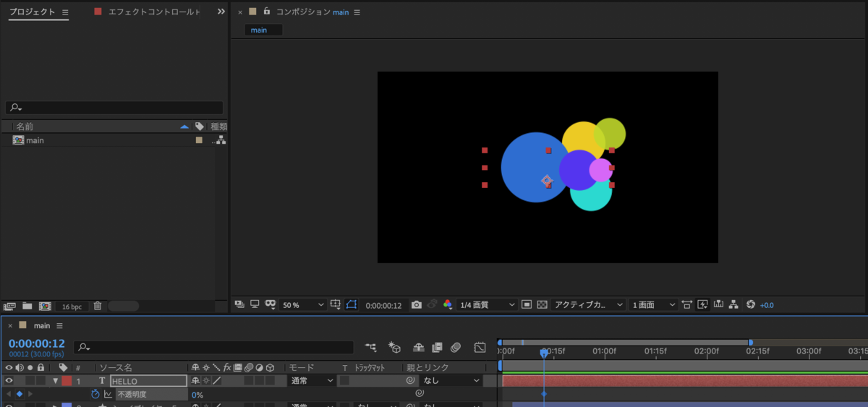868x407 pixels.
Task: Select the HELLO layer name
Action: point(148,381)
